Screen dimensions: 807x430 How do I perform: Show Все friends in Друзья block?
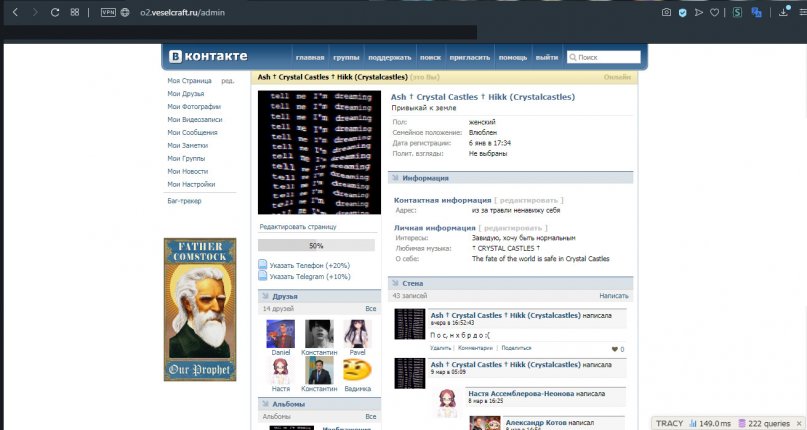coord(371,309)
